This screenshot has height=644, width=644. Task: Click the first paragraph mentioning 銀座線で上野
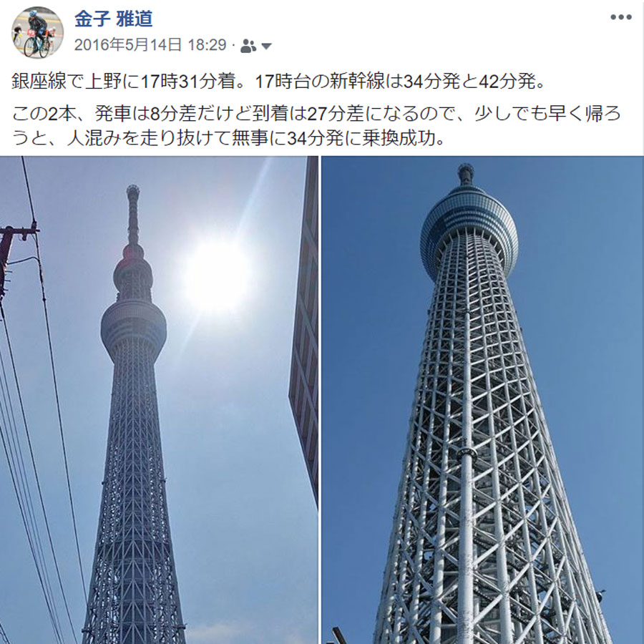pos(278,82)
